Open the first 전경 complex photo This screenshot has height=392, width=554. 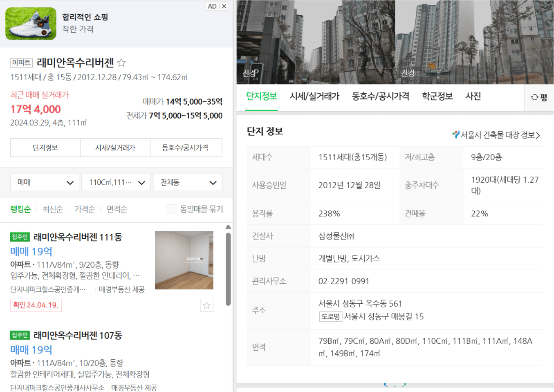point(316,42)
